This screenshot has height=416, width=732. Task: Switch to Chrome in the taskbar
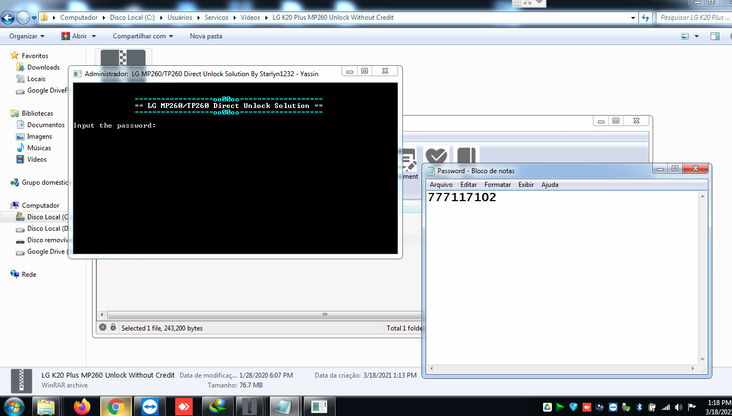(115, 407)
